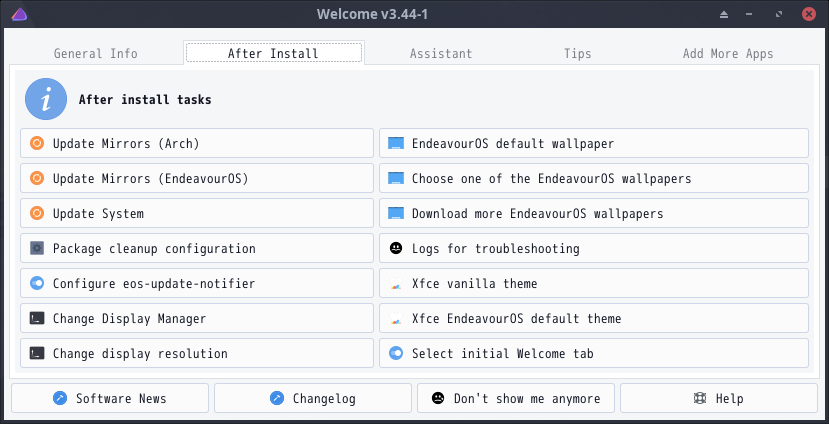Apply the Xfce vanilla theme
This screenshot has height=424, width=829.
point(594,283)
